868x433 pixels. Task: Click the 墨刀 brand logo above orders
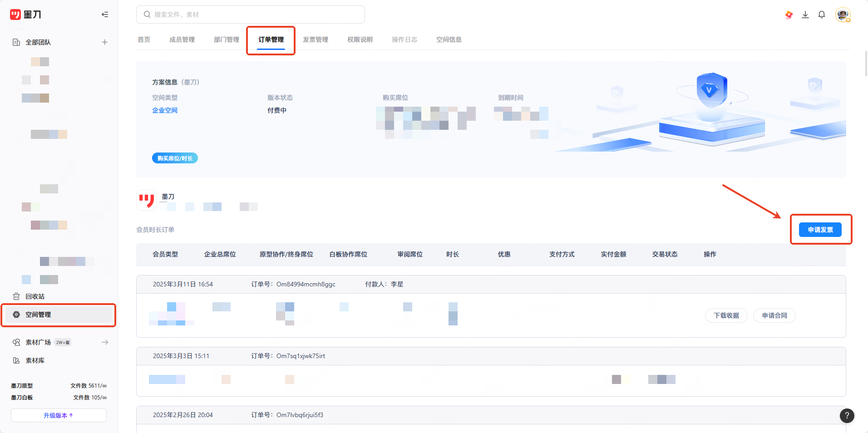[x=147, y=200]
